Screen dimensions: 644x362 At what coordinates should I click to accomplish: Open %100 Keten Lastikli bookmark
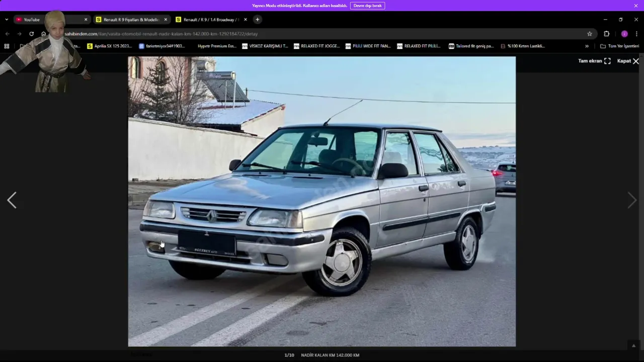pos(523,46)
